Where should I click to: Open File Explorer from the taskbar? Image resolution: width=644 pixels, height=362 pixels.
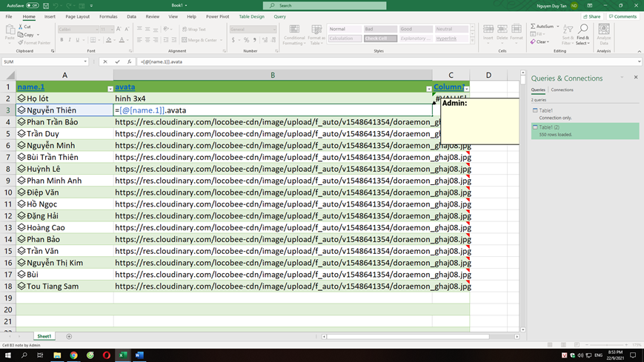pyautogui.click(x=57, y=355)
